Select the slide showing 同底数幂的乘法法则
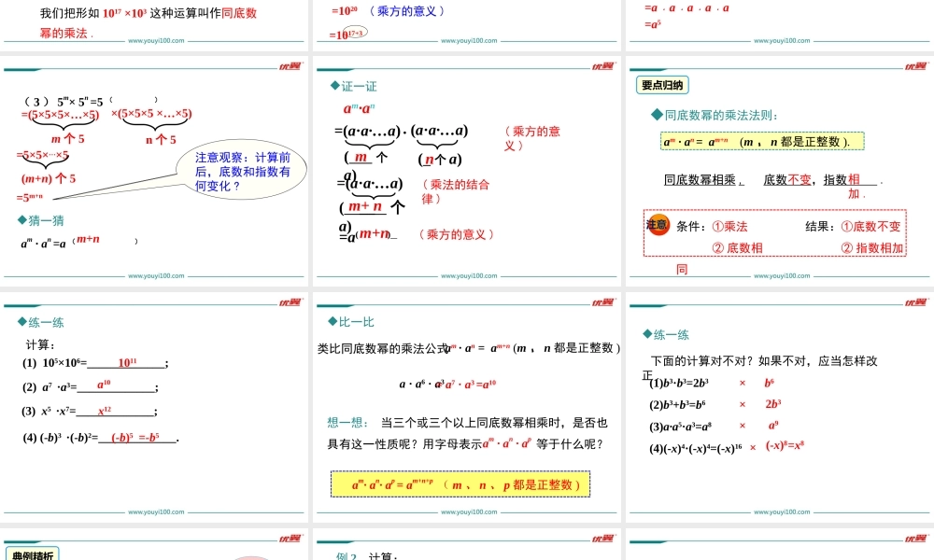The image size is (934, 560). coord(780,168)
